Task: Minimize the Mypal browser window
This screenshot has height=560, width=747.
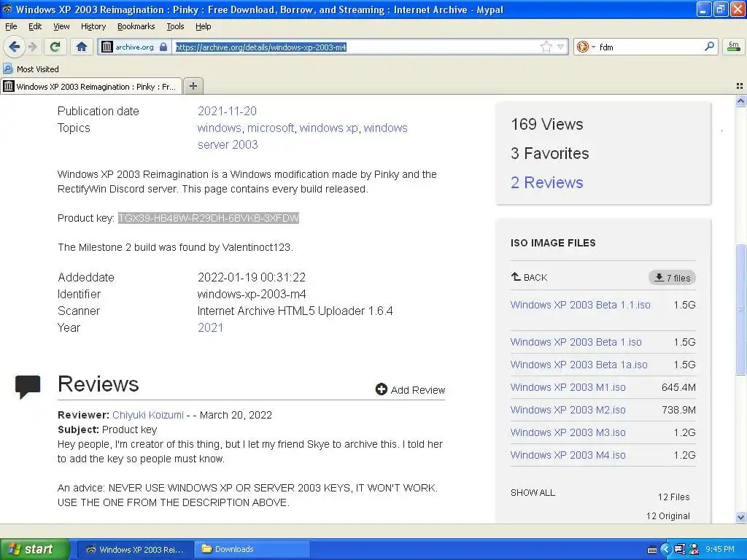Action: 704,9
